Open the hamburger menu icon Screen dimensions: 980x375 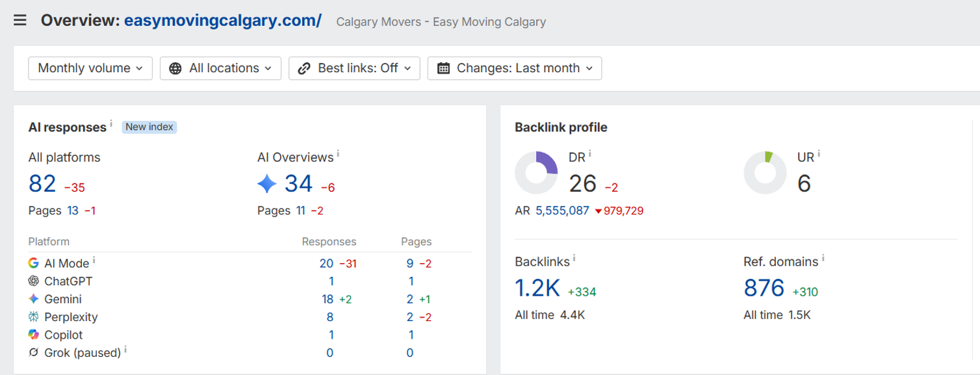tap(20, 21)
